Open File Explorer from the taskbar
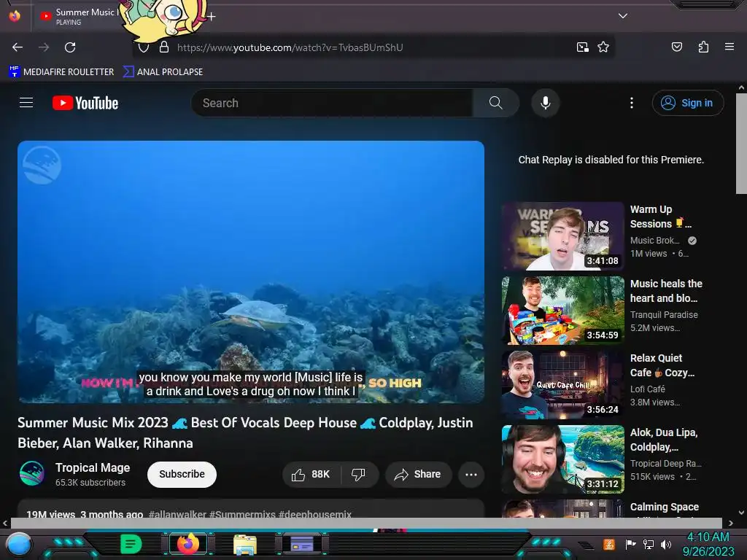 click(x=245, y=545)
